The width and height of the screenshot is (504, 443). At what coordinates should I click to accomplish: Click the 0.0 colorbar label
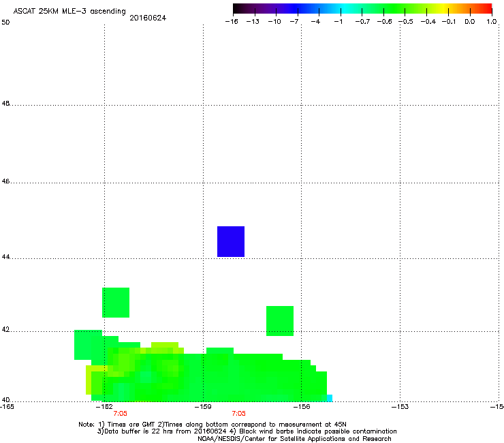470,22
